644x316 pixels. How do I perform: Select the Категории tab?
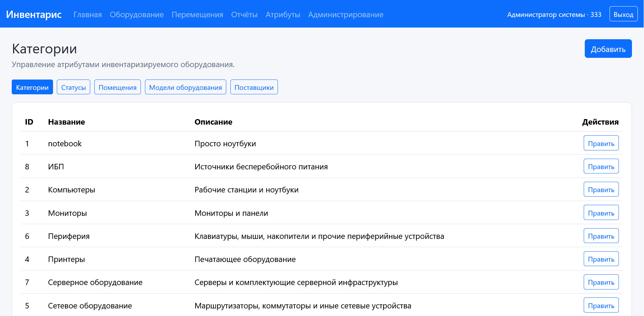pos(32,87)
